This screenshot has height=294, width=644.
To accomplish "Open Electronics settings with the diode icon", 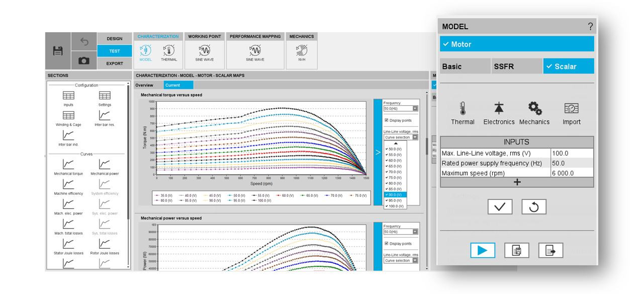I will point(499,113).
